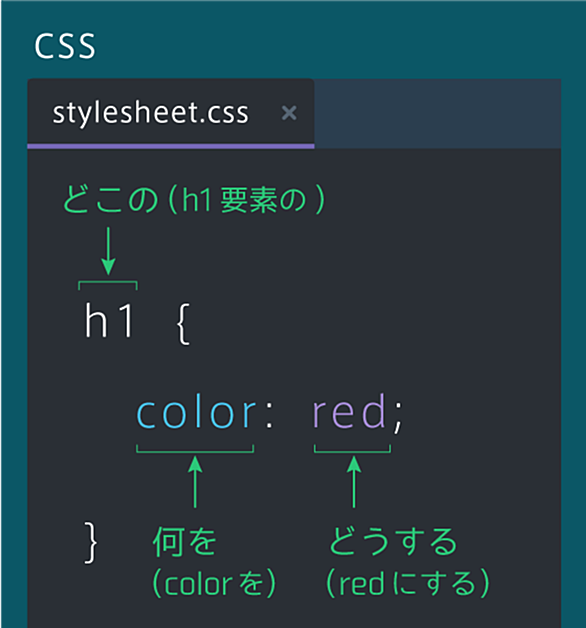Click the semicolon after red

click(398, 417)
